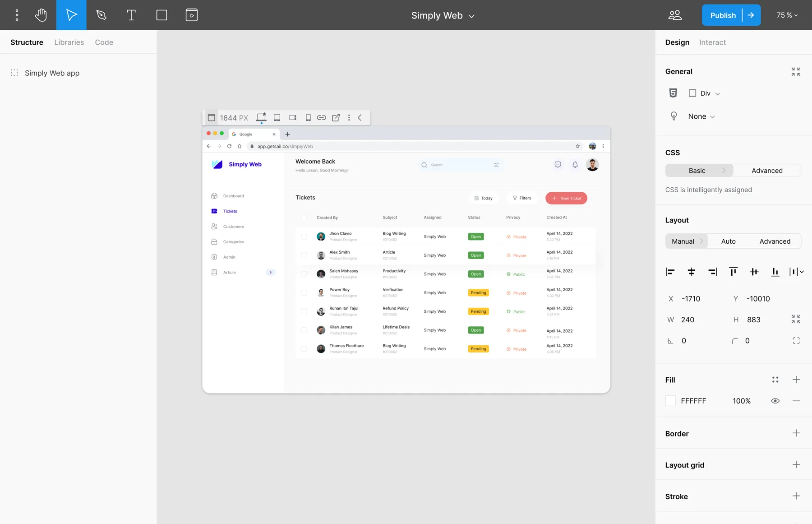Switch to the Interact tab

click(712, 42)
